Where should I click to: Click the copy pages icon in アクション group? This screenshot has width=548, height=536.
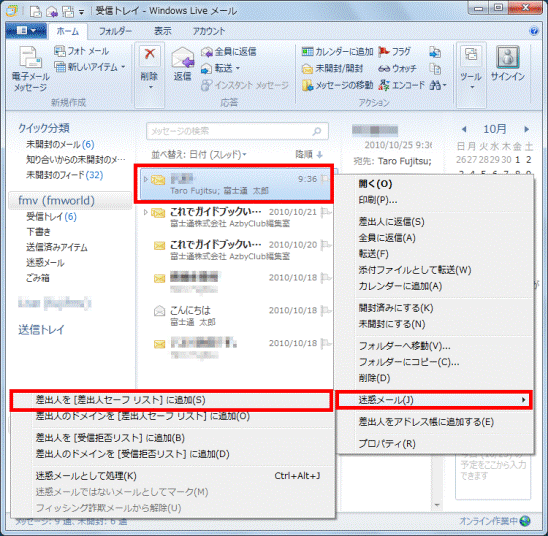point(435,68)
